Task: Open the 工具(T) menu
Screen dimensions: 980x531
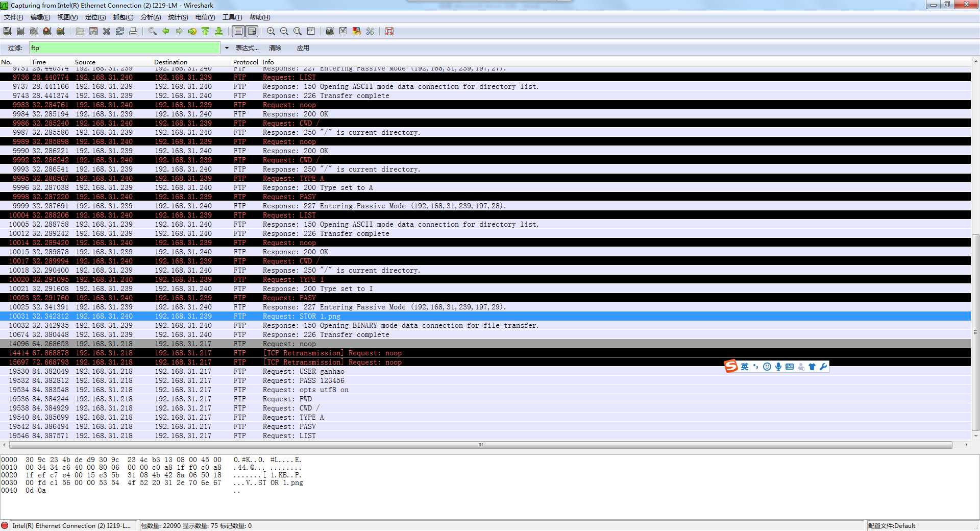Action: click(x=232, y=17)
